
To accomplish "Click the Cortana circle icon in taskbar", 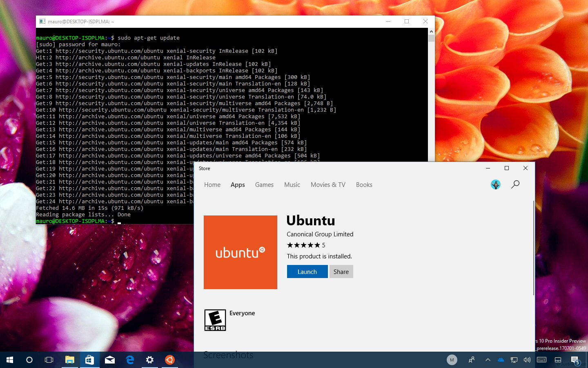I will [x=29, y=360].
